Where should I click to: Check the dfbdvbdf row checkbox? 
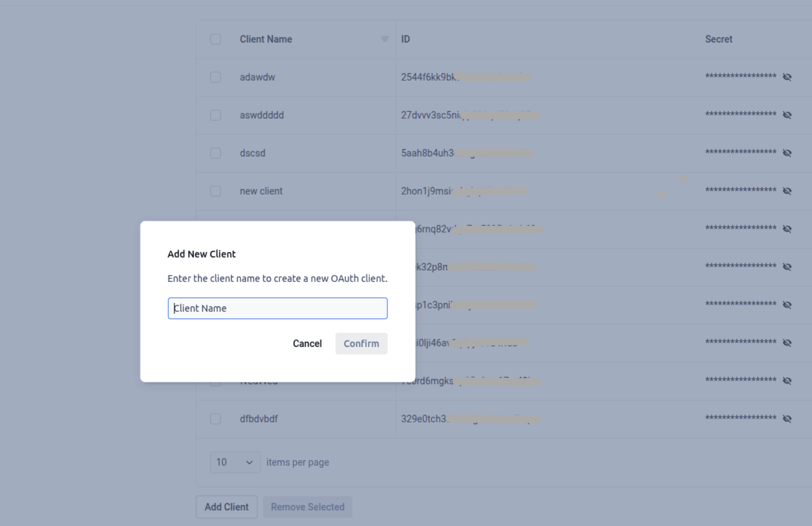(215, 419)
